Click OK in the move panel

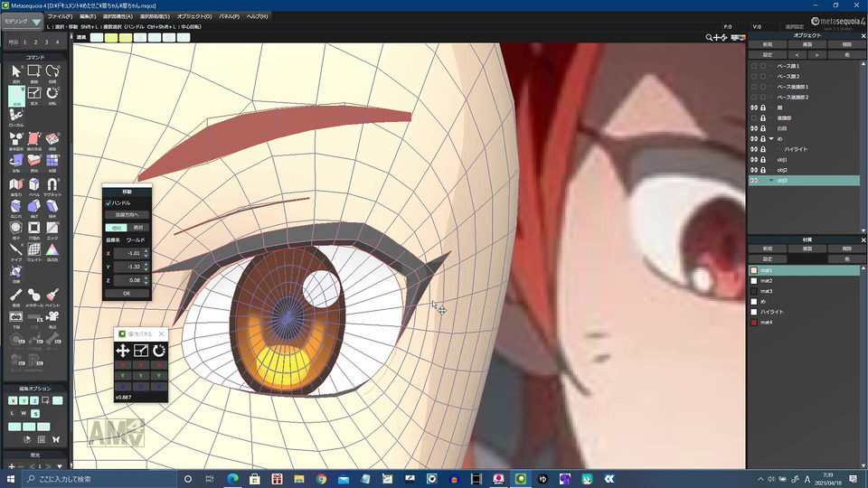point(126,293)
